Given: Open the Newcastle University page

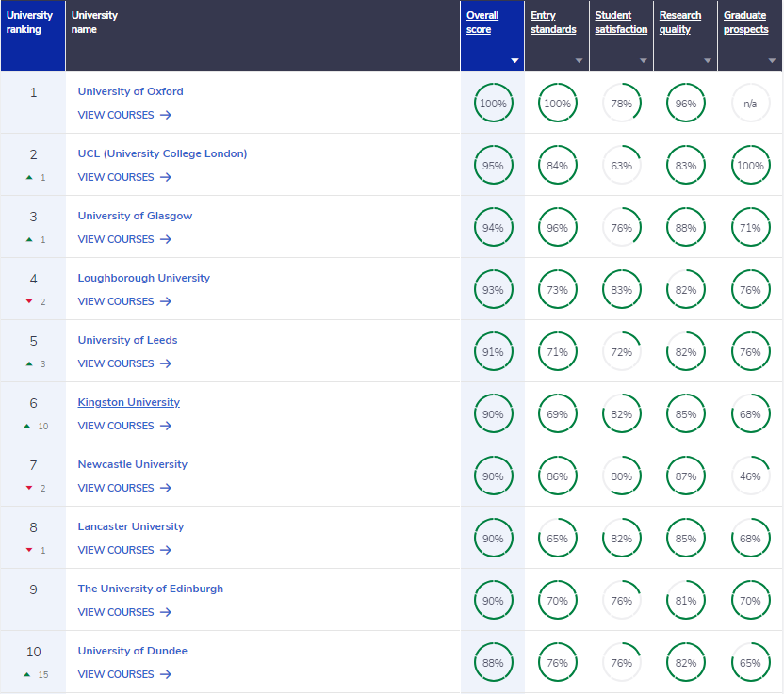Looking at the screenshot, I should (x=133, y=464).
